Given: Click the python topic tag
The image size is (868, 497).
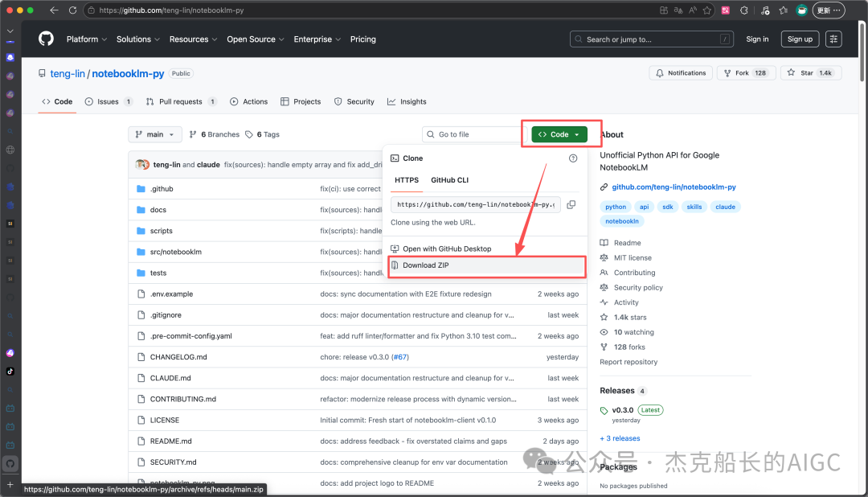Looking at the screenshot, I should [x=616, y=207].
